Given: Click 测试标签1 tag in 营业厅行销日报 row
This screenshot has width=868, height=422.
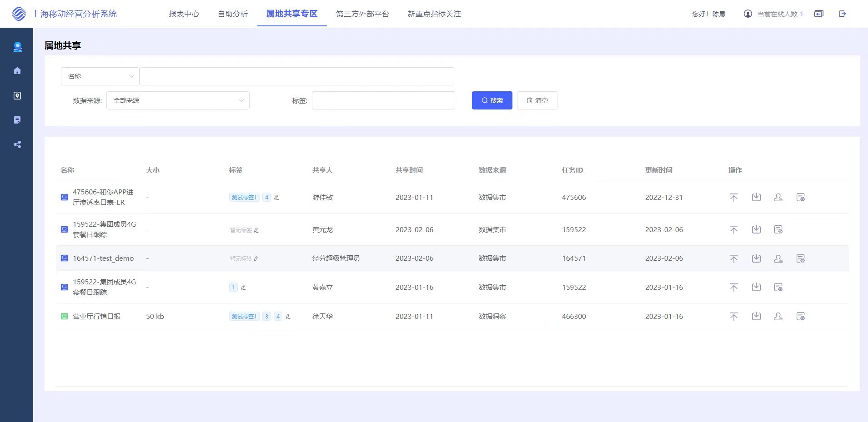Looking at the screenshot, I should tap(244, 317).
